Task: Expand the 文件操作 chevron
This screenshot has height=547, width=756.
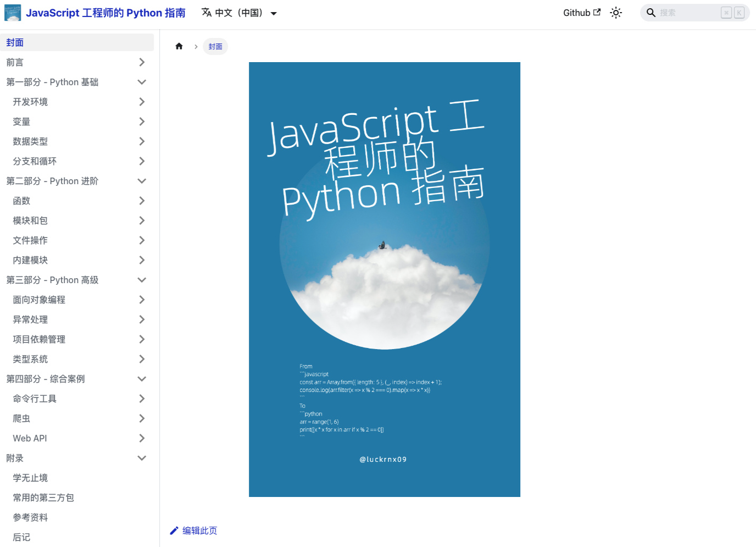Action: click(x=142, y=240)
